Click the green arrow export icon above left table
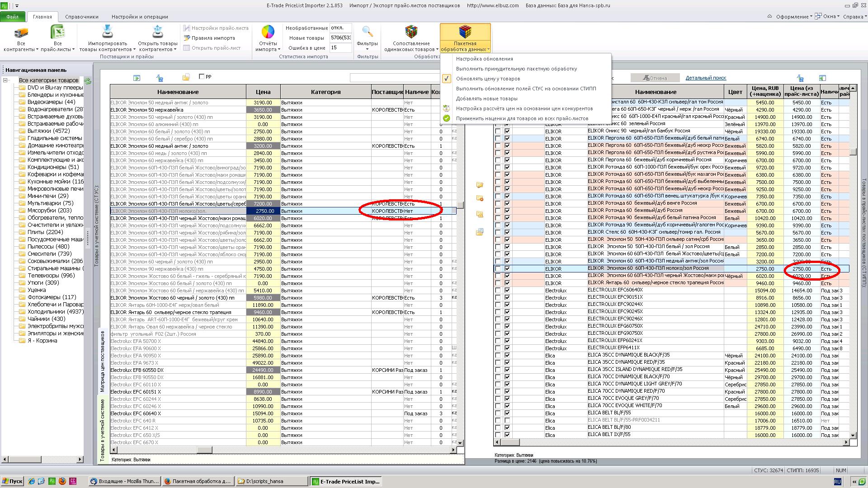868x488 pixels. (137, 78)
